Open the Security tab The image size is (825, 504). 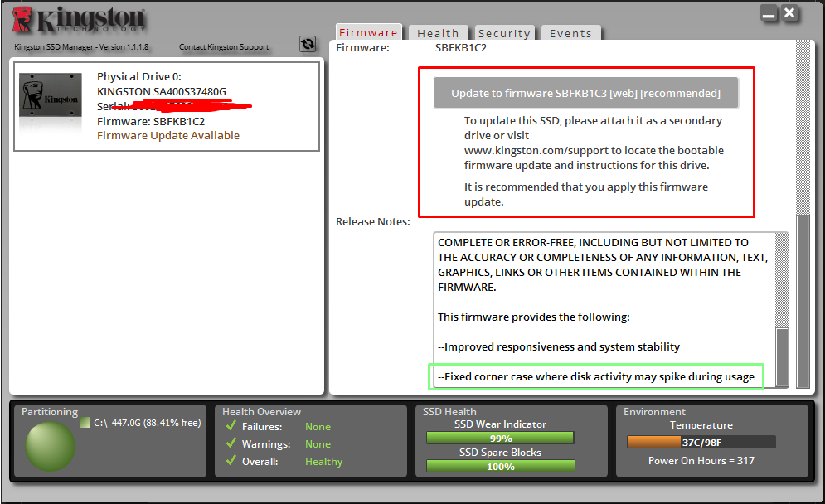pyautogui.click(x=504, y=33)
